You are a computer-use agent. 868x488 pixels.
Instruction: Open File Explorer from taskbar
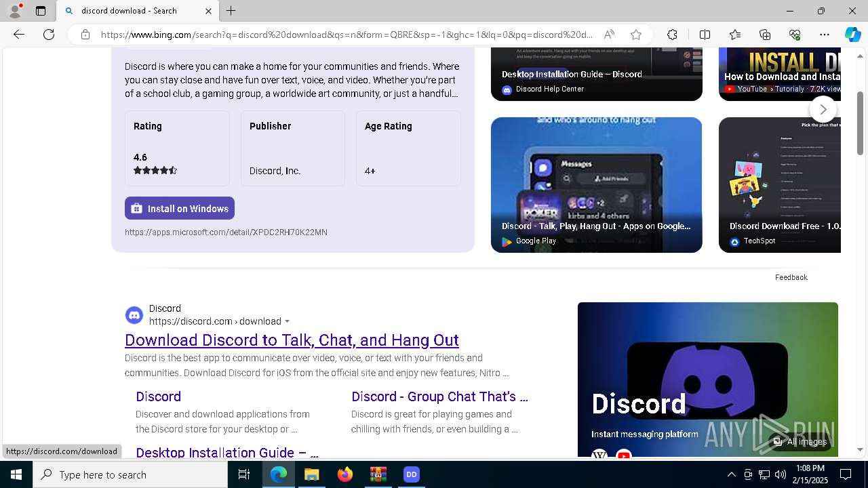point(312,474)
